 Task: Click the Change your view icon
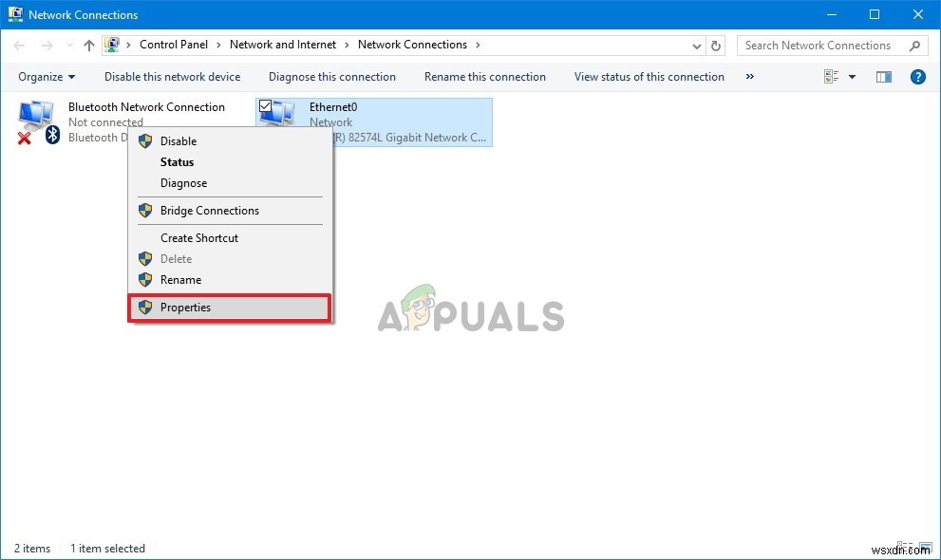coord(831,77)
